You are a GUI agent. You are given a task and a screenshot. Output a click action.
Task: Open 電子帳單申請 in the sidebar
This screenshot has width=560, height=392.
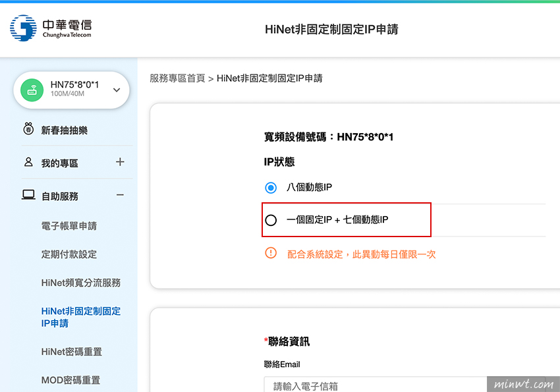click(69, 225)
